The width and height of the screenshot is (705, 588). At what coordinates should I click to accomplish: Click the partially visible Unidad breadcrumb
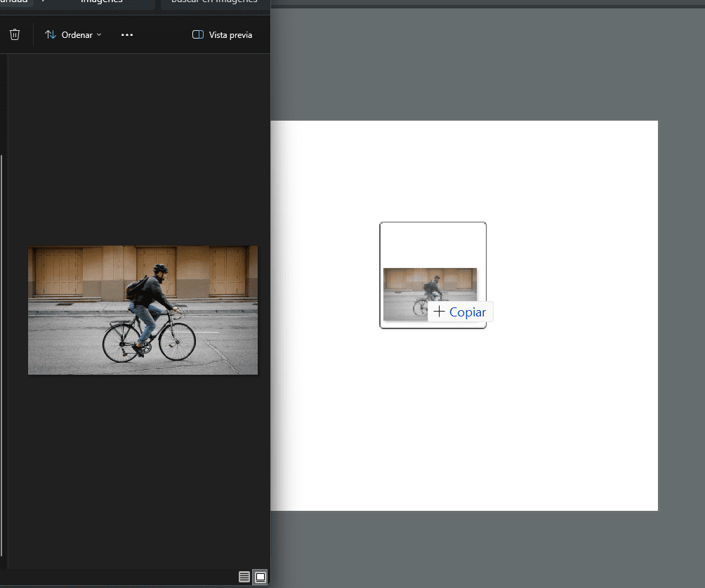tap(14, 3)
